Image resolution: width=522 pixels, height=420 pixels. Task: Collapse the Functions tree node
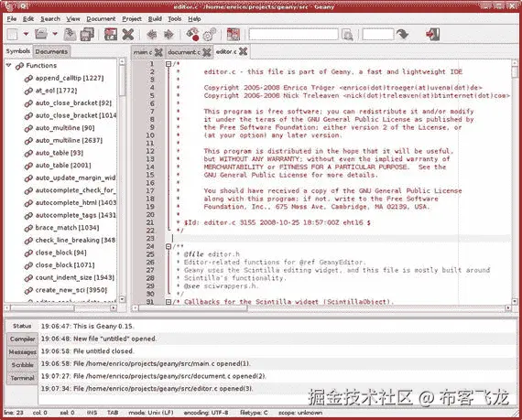pos(9,65)
